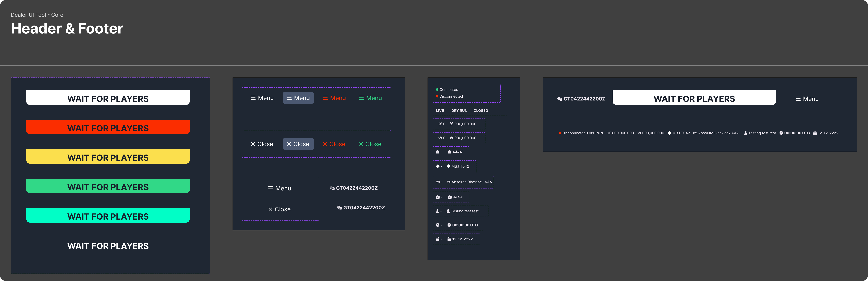The height and width of the screenshot is (281, 868).
Task: Click the green Close button variant
Action: 371,144
